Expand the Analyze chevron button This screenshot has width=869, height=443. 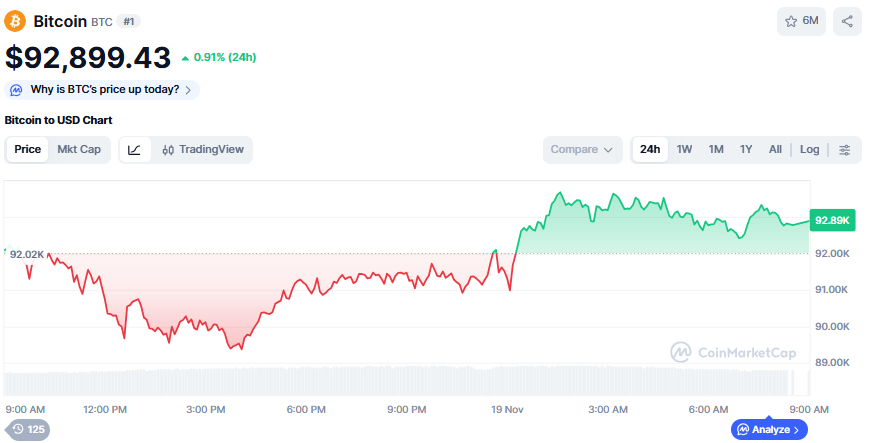[x=769, y=430]
